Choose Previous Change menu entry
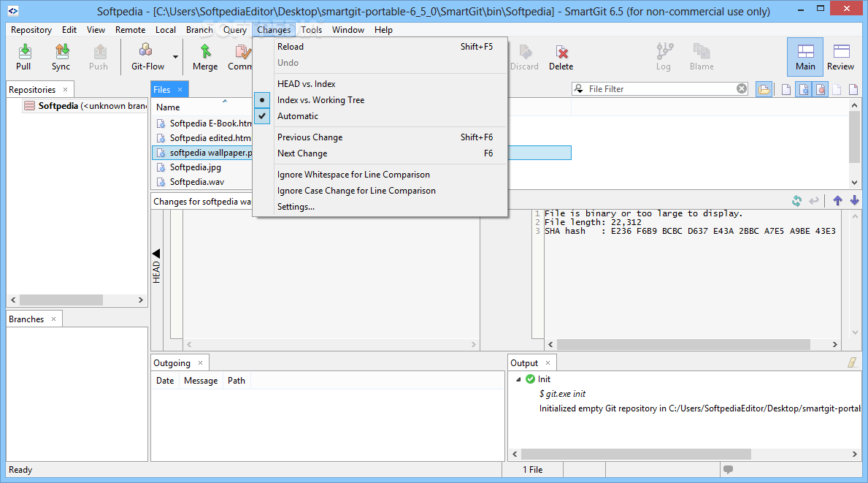Viewport: 868px width, 483px height. 380,138
